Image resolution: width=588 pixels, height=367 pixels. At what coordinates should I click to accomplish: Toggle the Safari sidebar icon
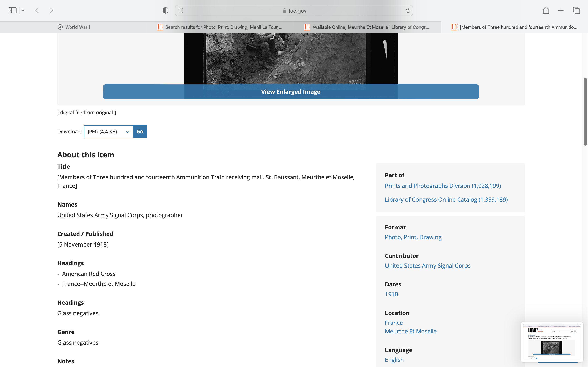click(x=12, y=10)
